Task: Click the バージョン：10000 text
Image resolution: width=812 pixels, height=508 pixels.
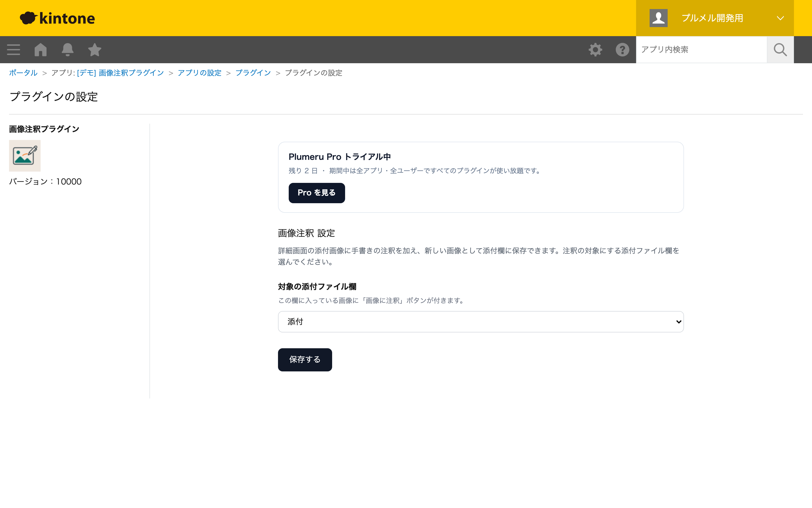Action: click(45, 181)
